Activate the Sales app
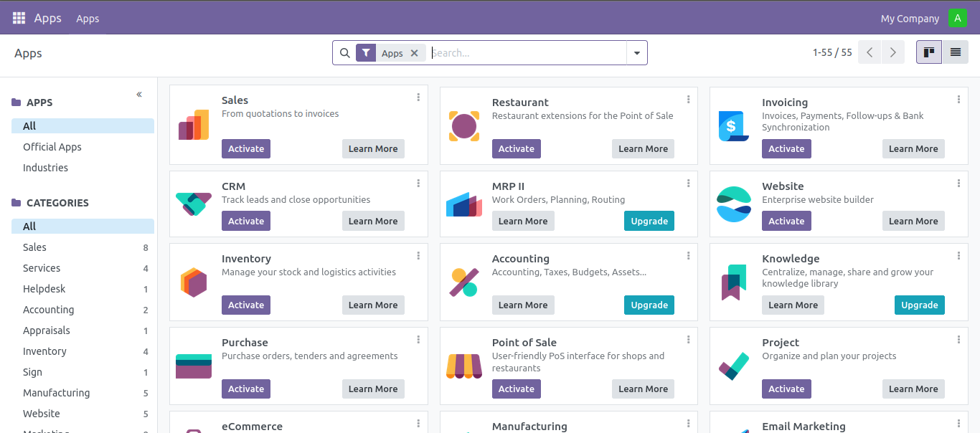The height and width of the screenshot is (433, 980). point(246,148)
